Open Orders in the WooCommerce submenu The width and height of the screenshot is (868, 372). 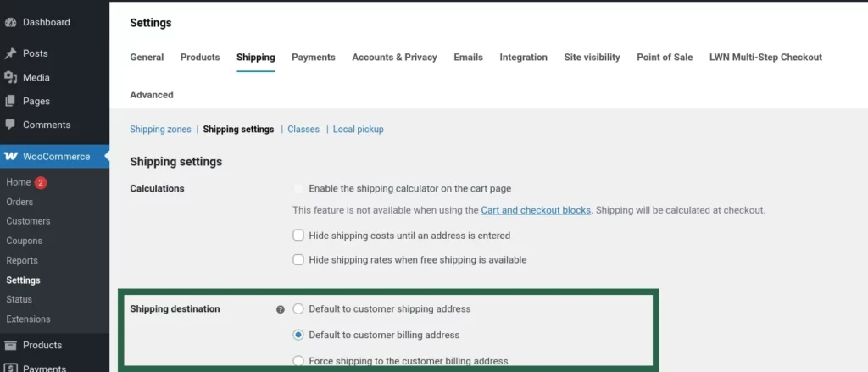(x=19, y=202)
